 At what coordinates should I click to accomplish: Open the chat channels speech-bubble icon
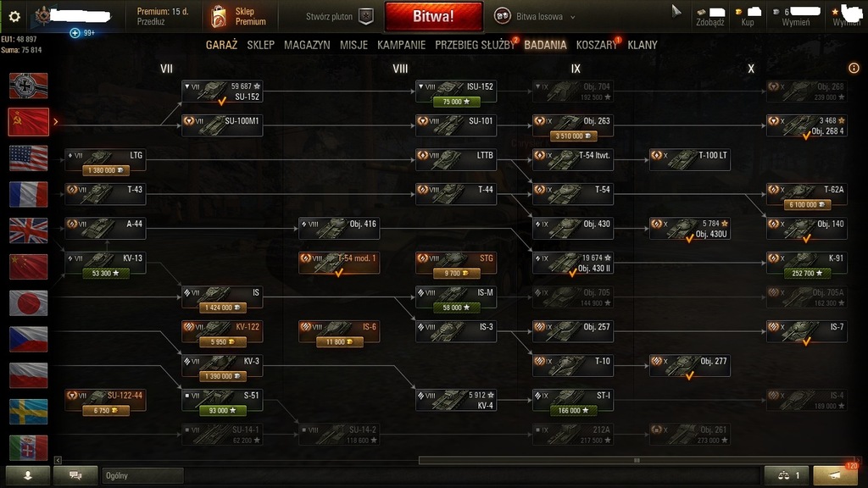click(75, 475)
